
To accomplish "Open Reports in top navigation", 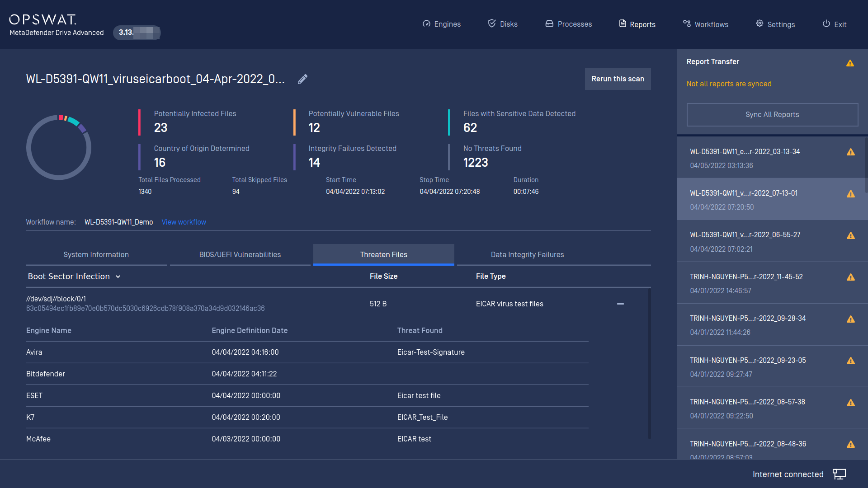I will pos(637,24).
